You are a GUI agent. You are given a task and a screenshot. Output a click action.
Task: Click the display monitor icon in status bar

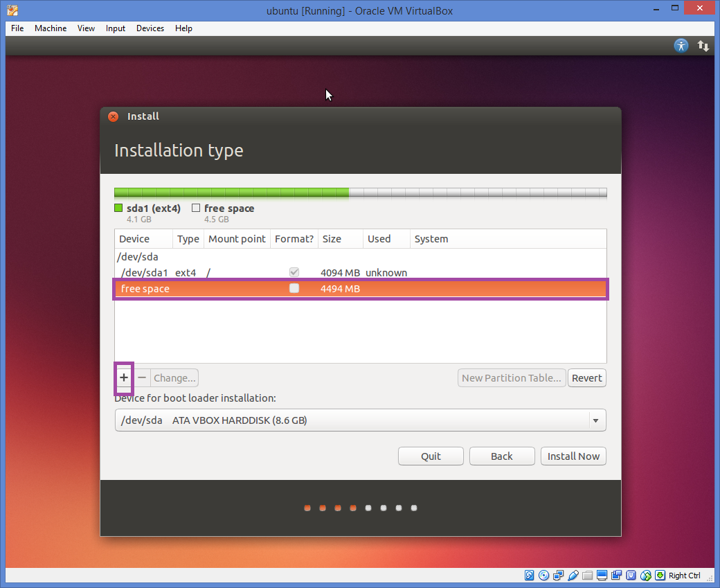tap(602, 575)
